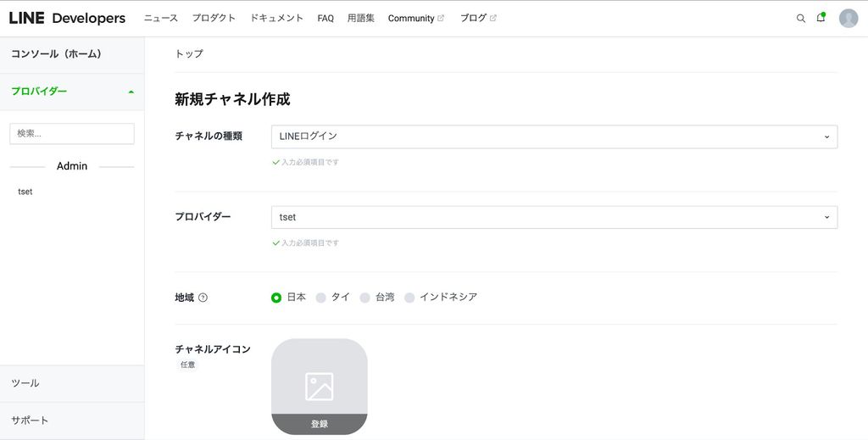The width and height of the screenshot is (868, 440).
Task: Go to the FAQ page
Action: tap(325, 19)
